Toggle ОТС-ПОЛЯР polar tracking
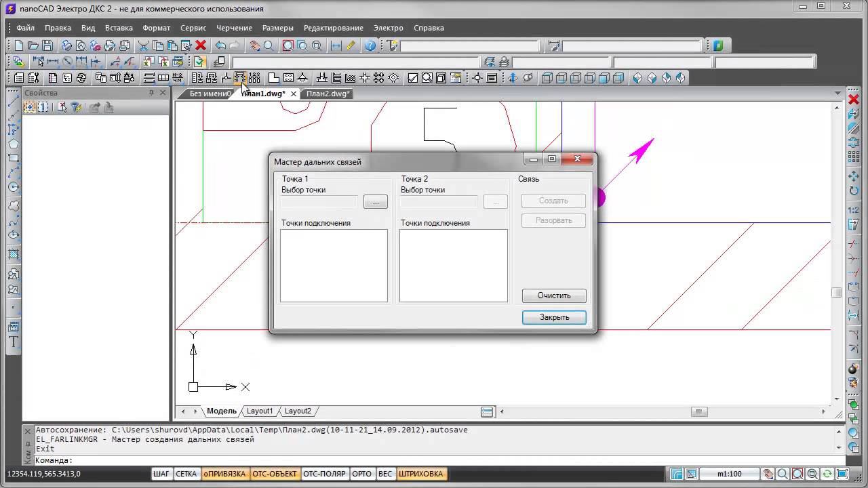The width and height of the screenshot is (868, 488). [324, 474]
